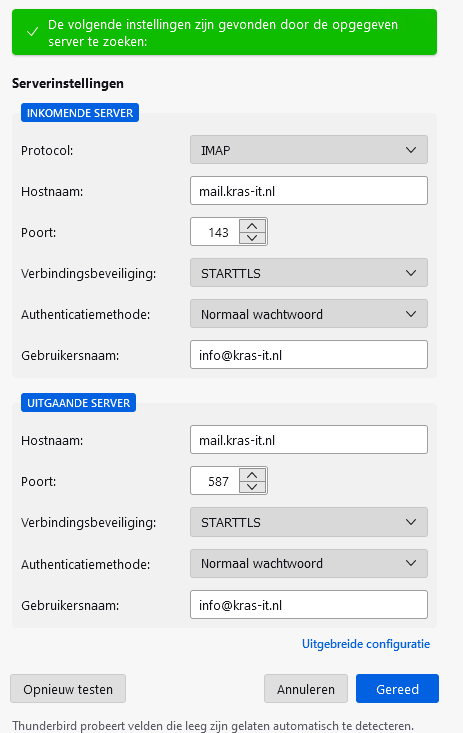Click the outgoing Gebruikersnaam field

point(309,605)
